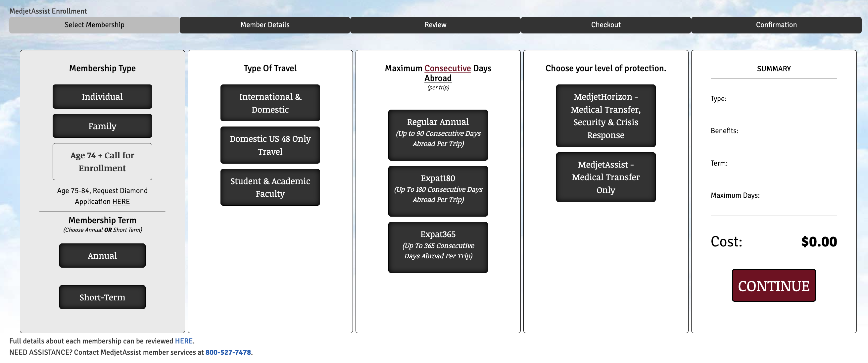This screenshot has height=363, width=868.
Task: Click the Membership Type heading
Action: [x=102, y=69]
